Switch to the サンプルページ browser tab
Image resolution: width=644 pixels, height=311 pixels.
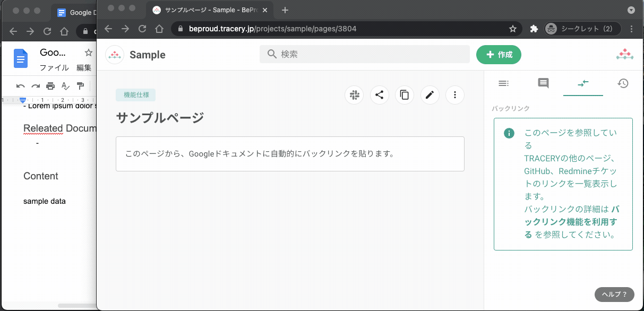click(207, 10)
